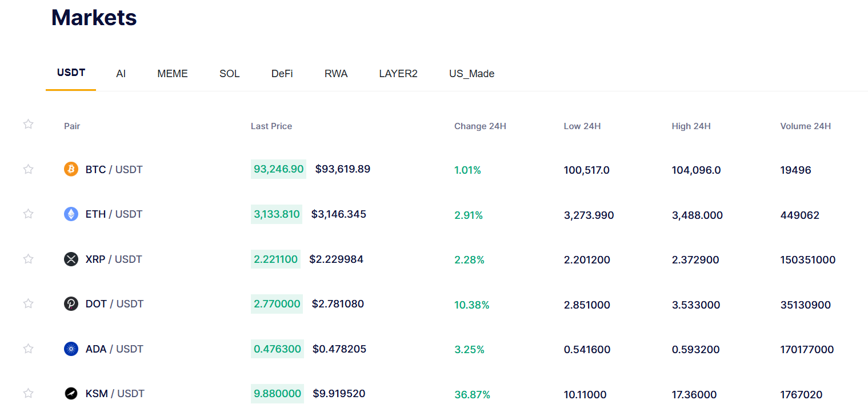Sort by Change 24H column header

480,126
